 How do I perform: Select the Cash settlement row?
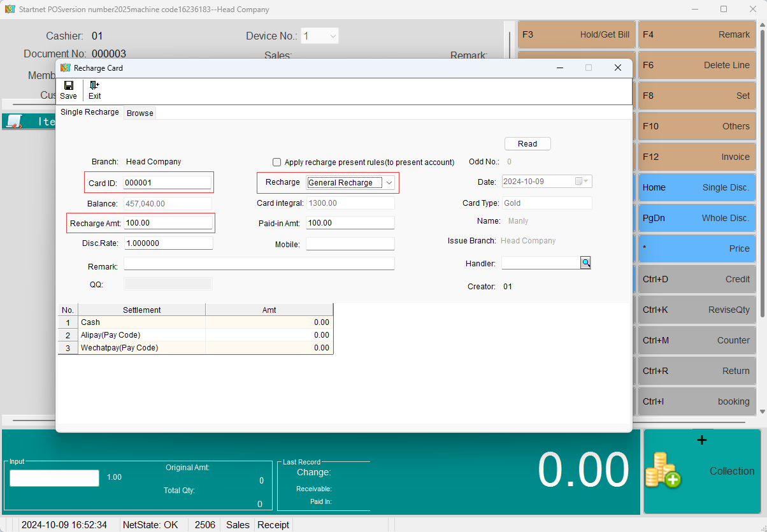tap(196, 322)
